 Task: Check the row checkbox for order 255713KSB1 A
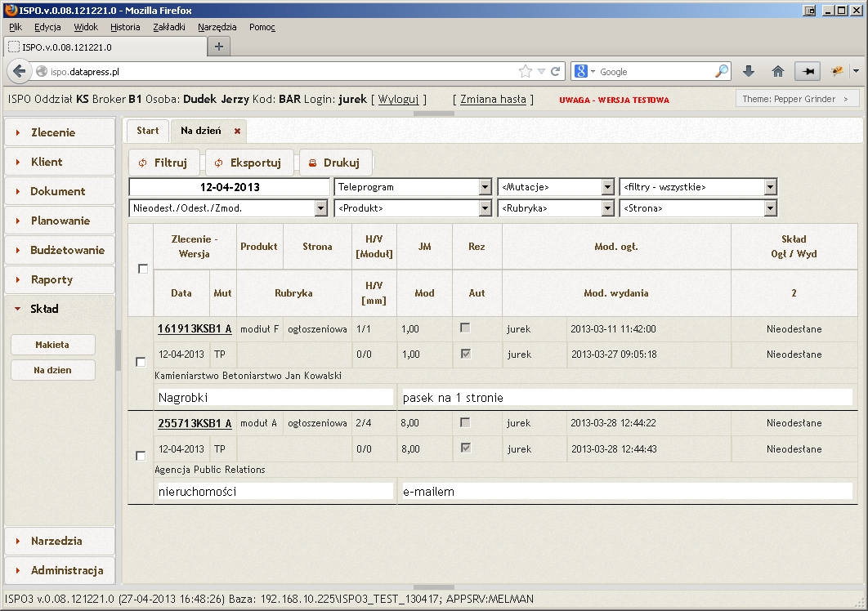point(141,456)
